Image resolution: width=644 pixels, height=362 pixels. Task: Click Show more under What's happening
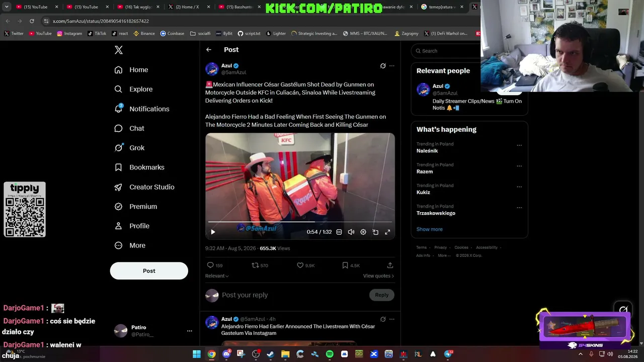(x=430, y=229)
